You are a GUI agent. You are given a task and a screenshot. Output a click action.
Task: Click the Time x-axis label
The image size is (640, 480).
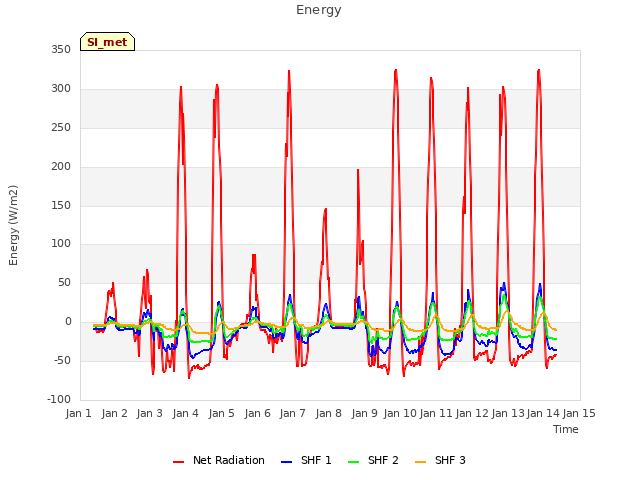566,429
